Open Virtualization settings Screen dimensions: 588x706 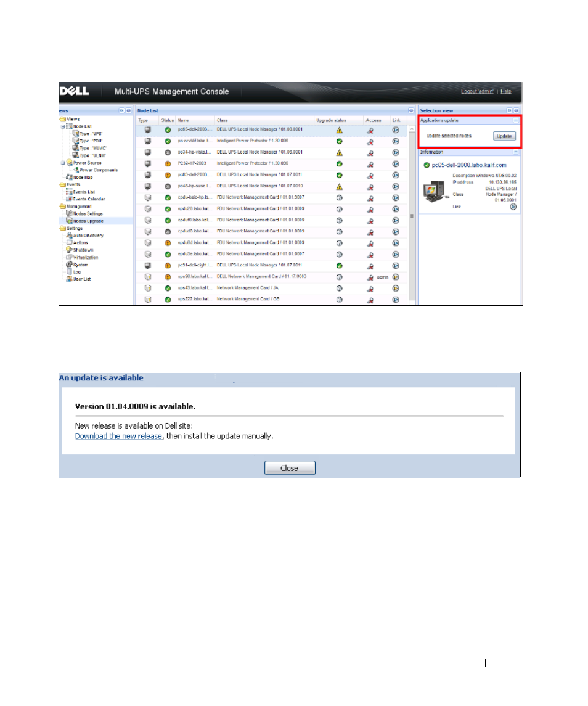coord(86,258)
